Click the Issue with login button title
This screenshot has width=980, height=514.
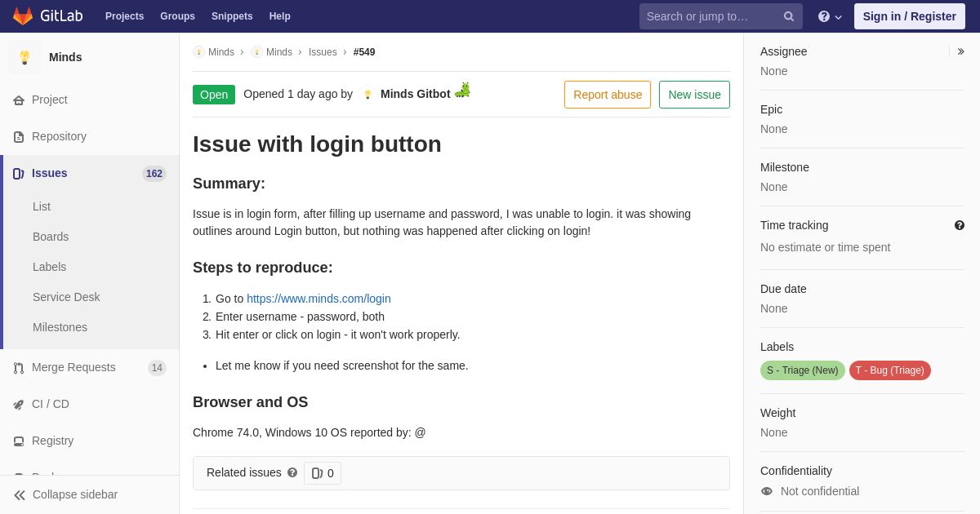click(x=317, y=144)
